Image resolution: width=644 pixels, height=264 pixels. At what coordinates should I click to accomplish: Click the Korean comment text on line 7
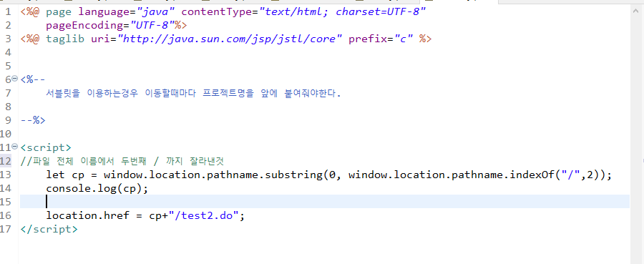coord(193,93)
